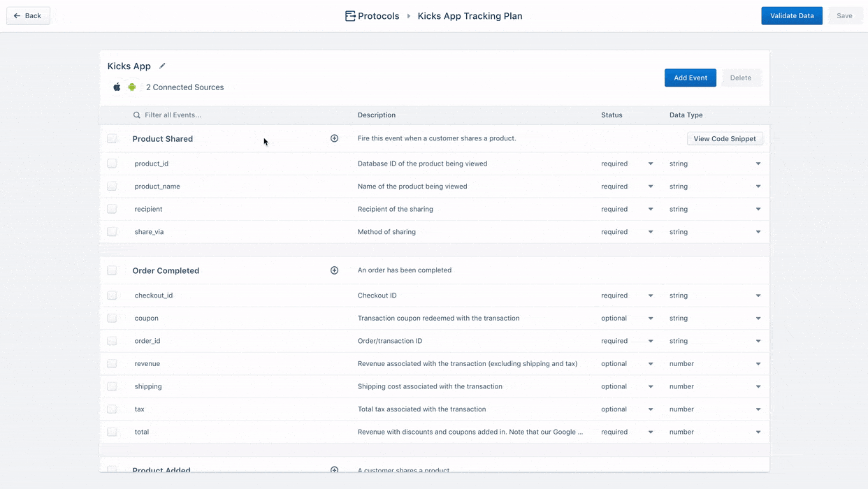Click the Order Completed event name
The width and height of the screenshot is (868, 489).
coord(166,270)
